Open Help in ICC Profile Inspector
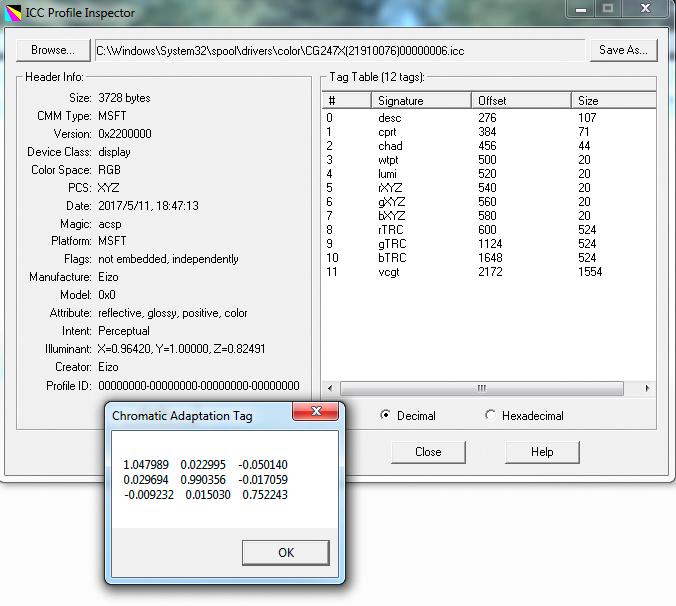Image resolution: width=676 pixels, height=606 pixels. (x=542, y=452)
